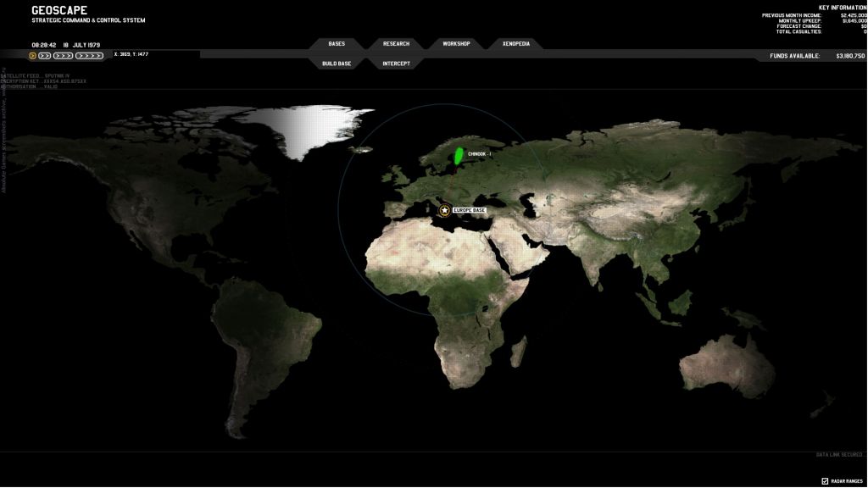Click the Satellite Feed Sputnik IV text
868x488 pixels.
click(35, 75)
